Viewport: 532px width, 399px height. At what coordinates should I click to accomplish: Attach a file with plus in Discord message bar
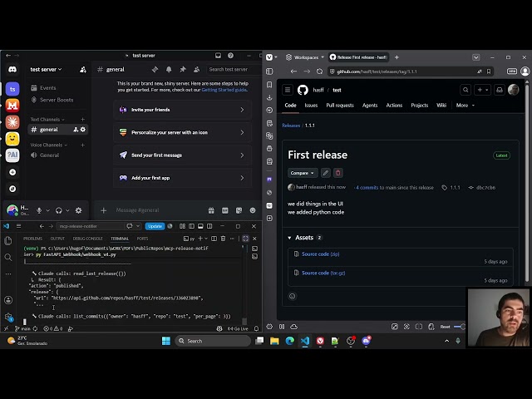tap(103, 210)
